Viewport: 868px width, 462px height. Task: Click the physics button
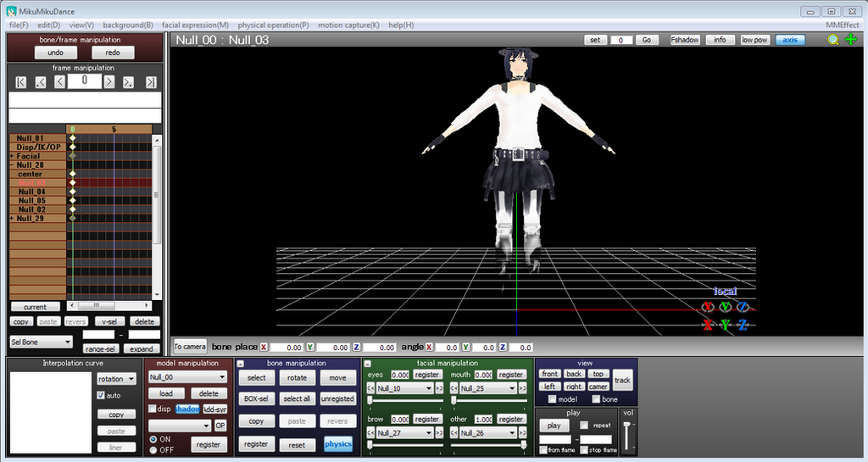pos(338,443)
